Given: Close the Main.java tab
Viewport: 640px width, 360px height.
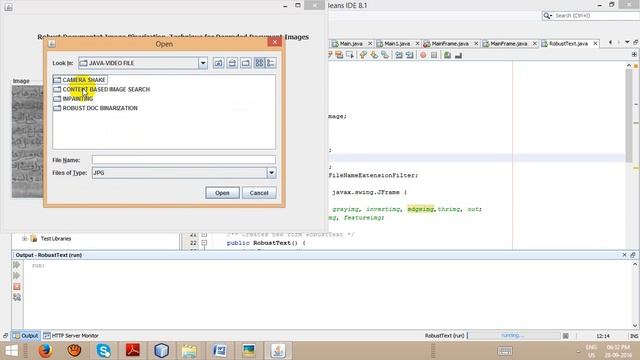Looking at the screenshot, I should 370,43.
